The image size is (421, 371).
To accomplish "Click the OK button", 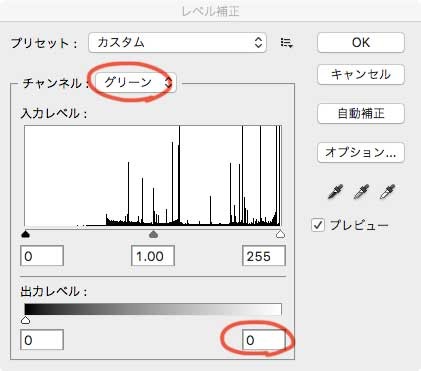I will point(361,43).
